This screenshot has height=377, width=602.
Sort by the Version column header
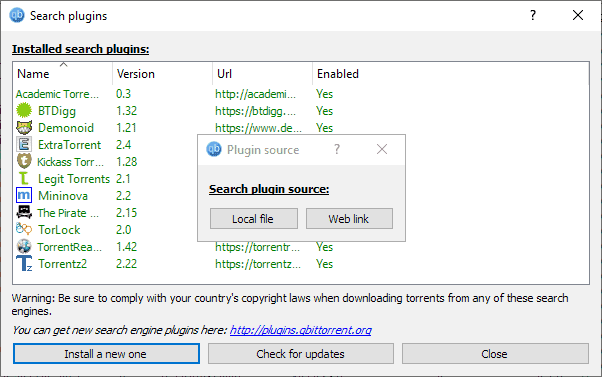pos(162,74)
